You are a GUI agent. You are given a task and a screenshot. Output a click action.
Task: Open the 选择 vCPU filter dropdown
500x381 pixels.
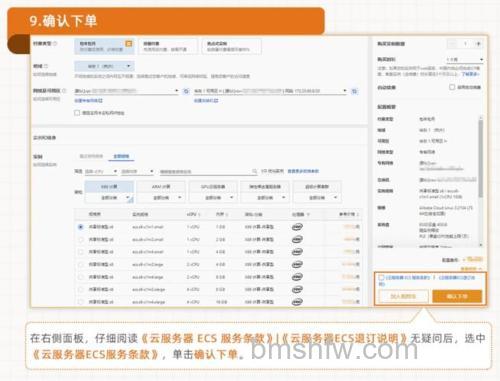pyautogui.click(x=101, y=171)
